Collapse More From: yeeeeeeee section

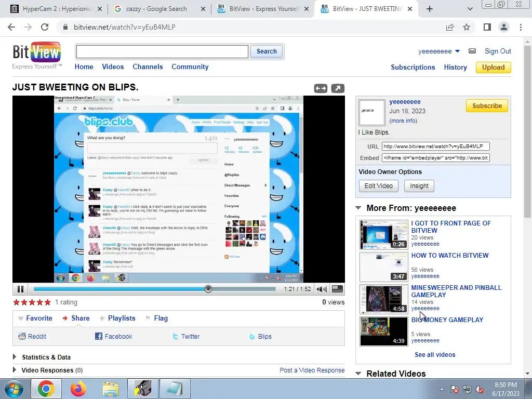[x=358, y=208]
